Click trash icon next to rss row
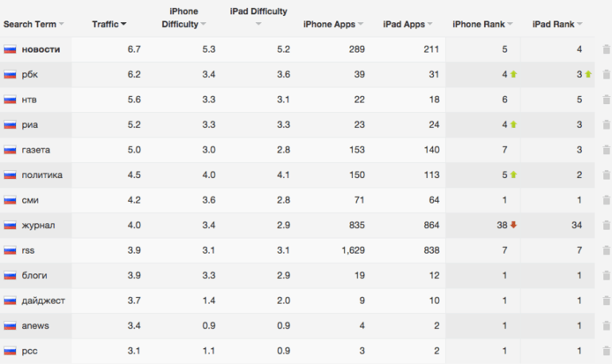 click(x=606, y=250)
